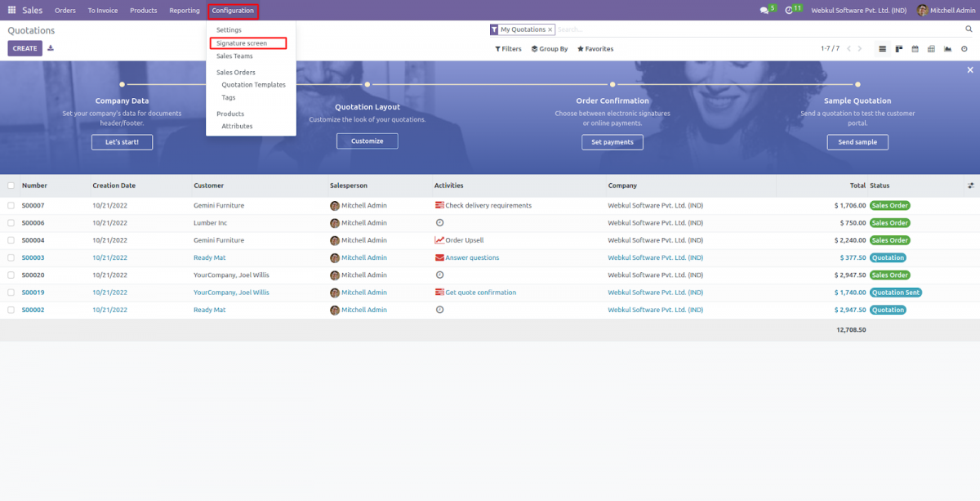Screen dimensions: 980x501
Task: Open the Products menu
Action: (x=144, y=11)
